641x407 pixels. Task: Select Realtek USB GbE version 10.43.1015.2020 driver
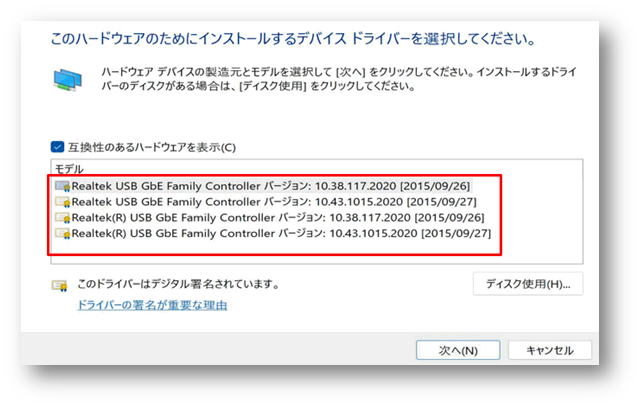266,202
